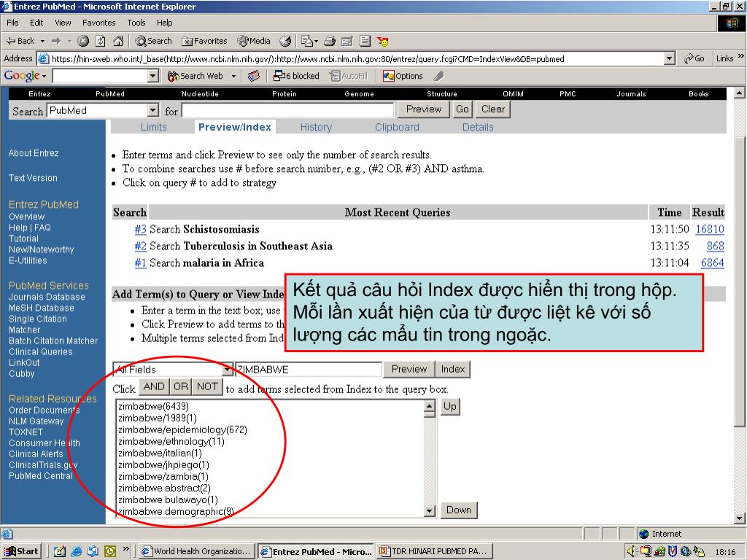The width and height of the screenshot is (747, 560).
Task: Open the Favorites menu
Action: point(99,23)
